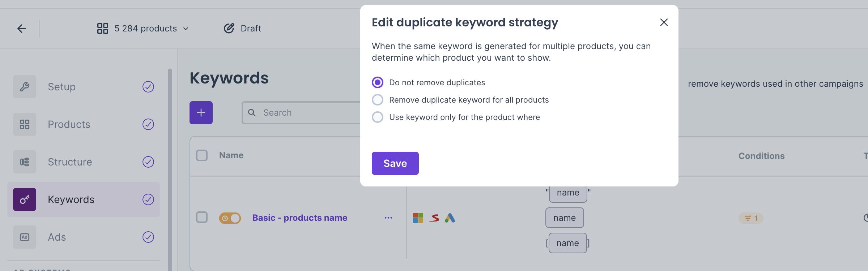
Task: Select 'Do not remove duplicates' option
Action: [378, 82]
